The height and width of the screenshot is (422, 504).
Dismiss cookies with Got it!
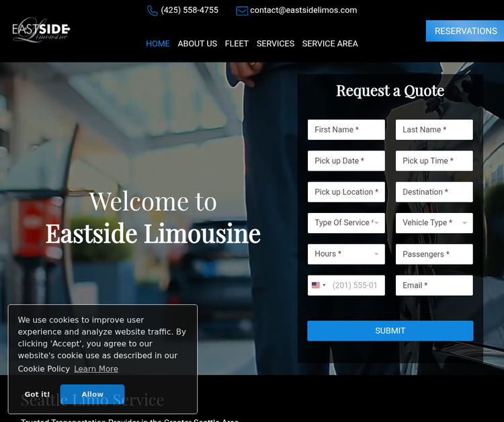[x=37, y=394]
